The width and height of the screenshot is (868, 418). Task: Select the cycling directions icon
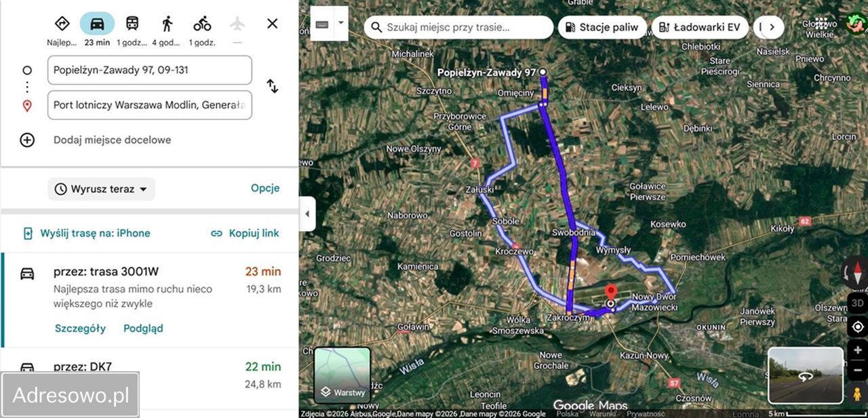[202, 24]
